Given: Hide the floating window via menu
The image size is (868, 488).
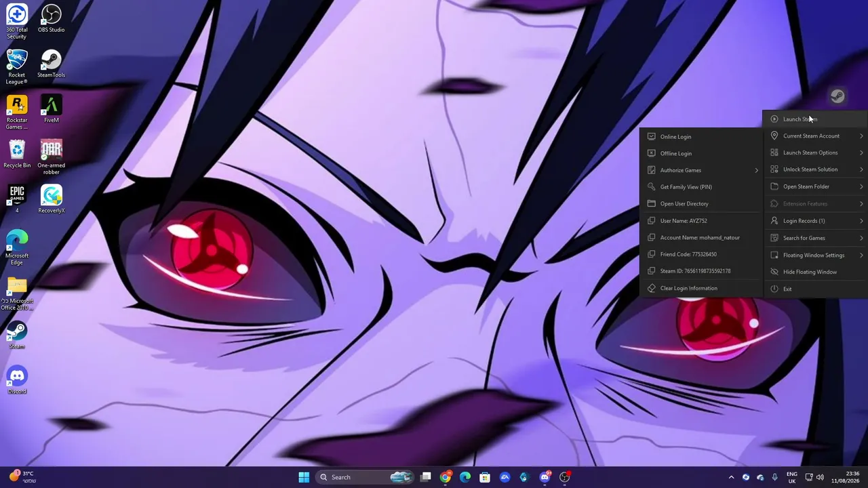Looking at the screenshot, I should coord(816,272).
